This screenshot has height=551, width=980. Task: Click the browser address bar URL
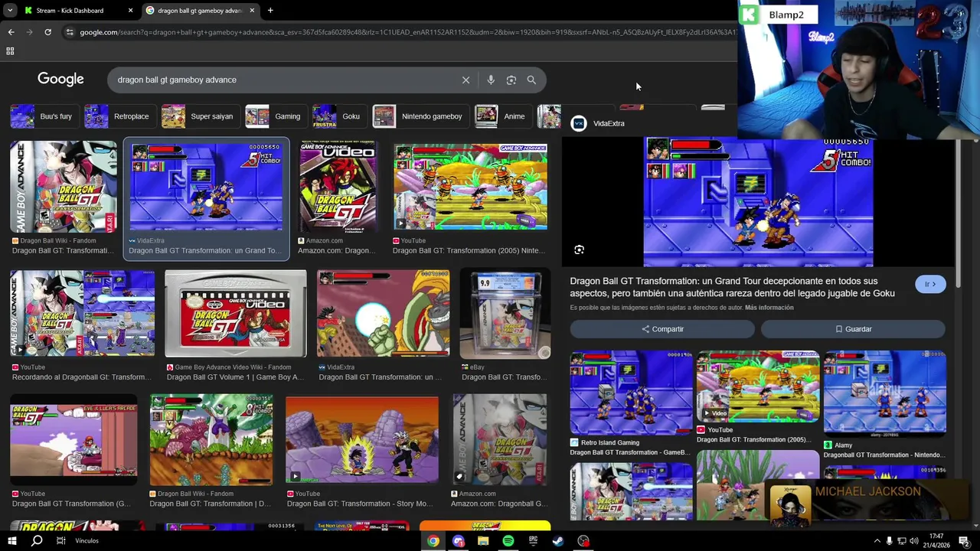406,32
